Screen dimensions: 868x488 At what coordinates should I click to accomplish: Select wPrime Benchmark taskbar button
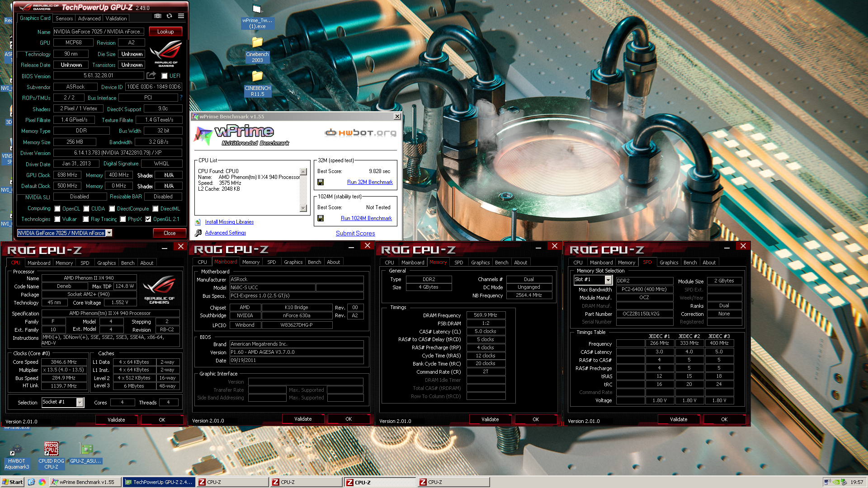[85, 482]
